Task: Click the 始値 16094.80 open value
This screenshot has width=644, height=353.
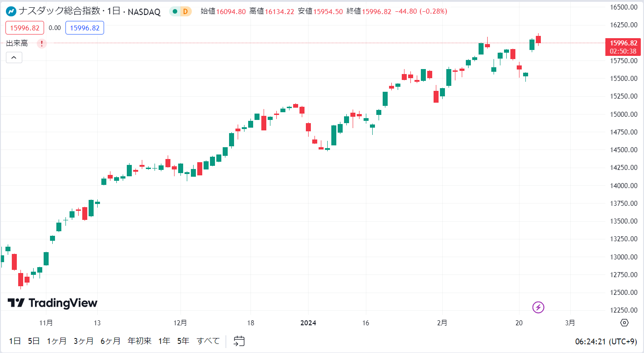Action: 223,11
